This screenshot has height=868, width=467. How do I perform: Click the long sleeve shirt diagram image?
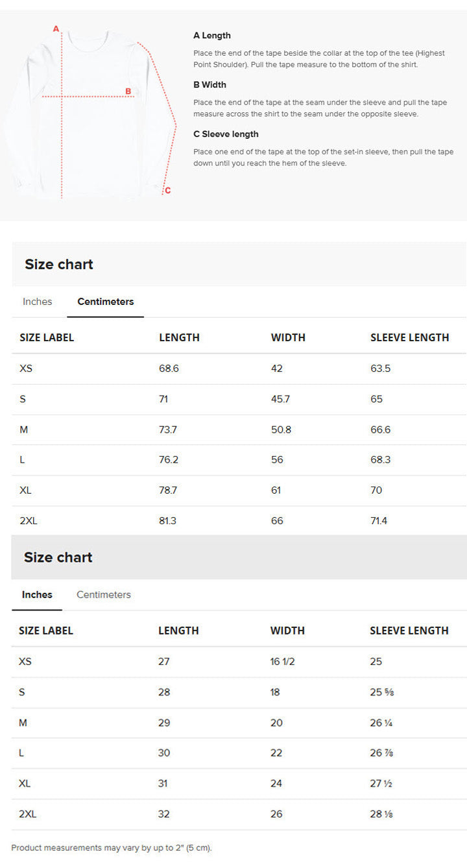[x=91, y=114]
